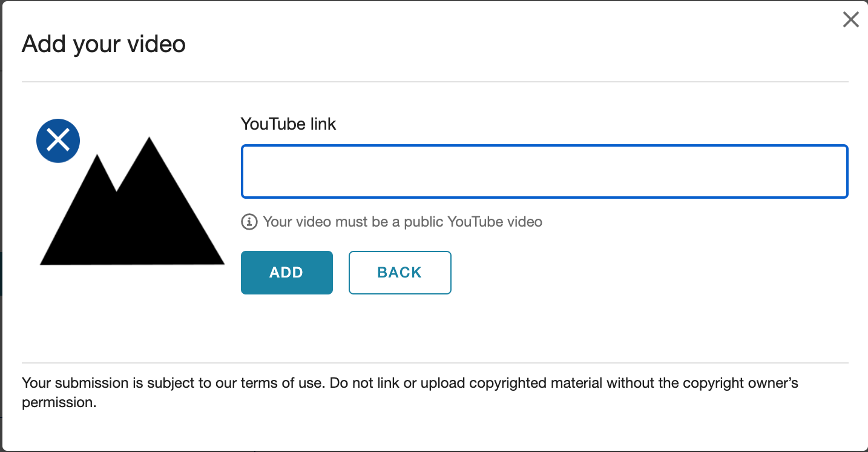Click the word "permission." ending the footer
The width and height of the screenshot is (868, 452).
click(x=59, y=402)
